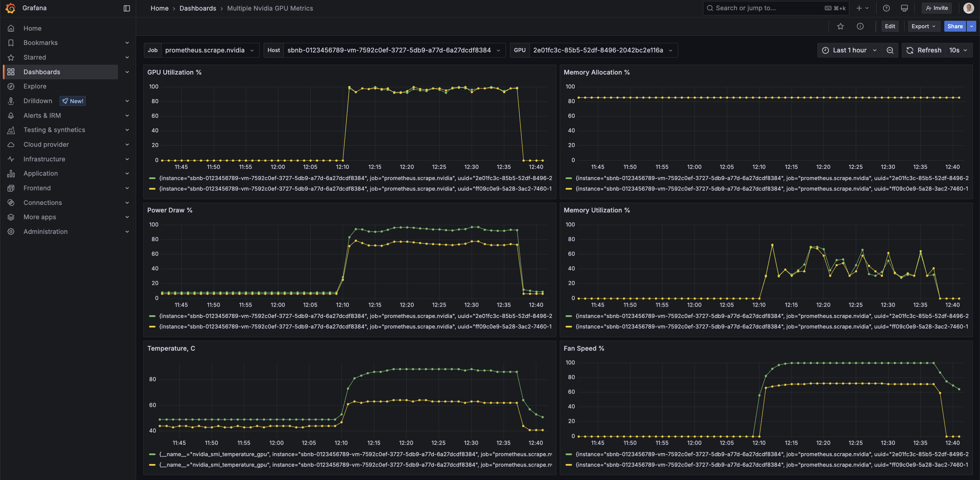Star this dashboard as a favorite
This screenshot has height=480, width=980.
tap(840, 26)
